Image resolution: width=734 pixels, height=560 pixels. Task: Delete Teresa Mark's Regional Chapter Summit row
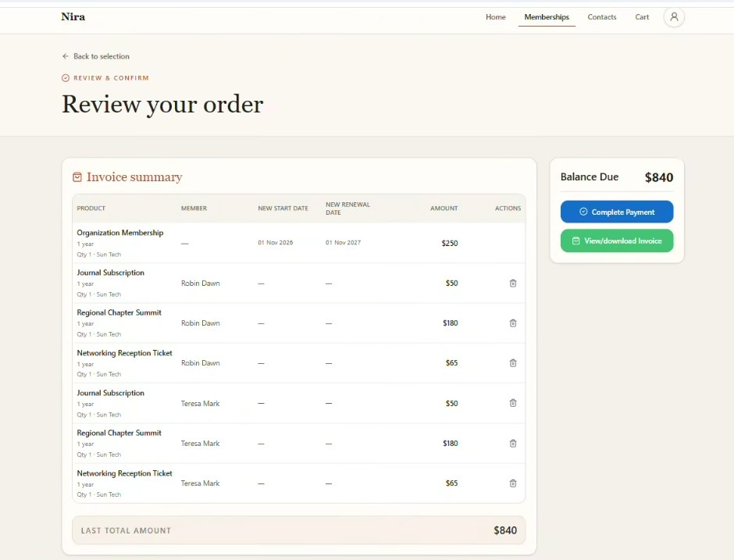513,444
